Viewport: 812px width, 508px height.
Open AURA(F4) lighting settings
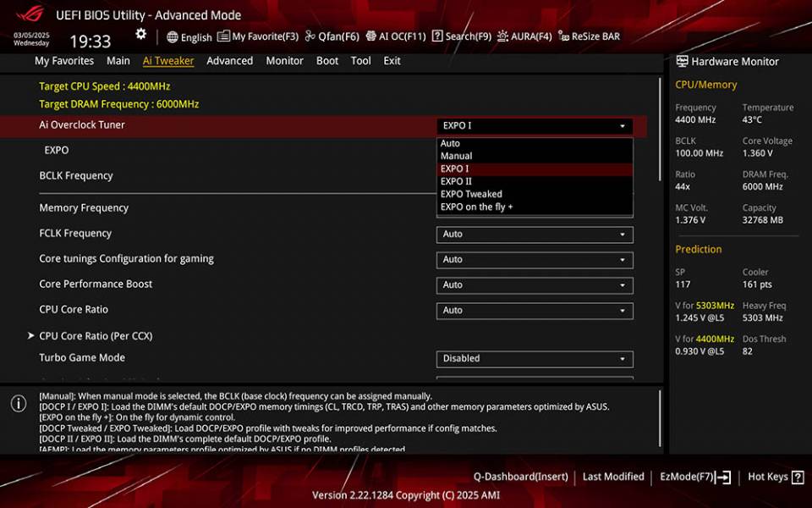[x=524, y=36]
